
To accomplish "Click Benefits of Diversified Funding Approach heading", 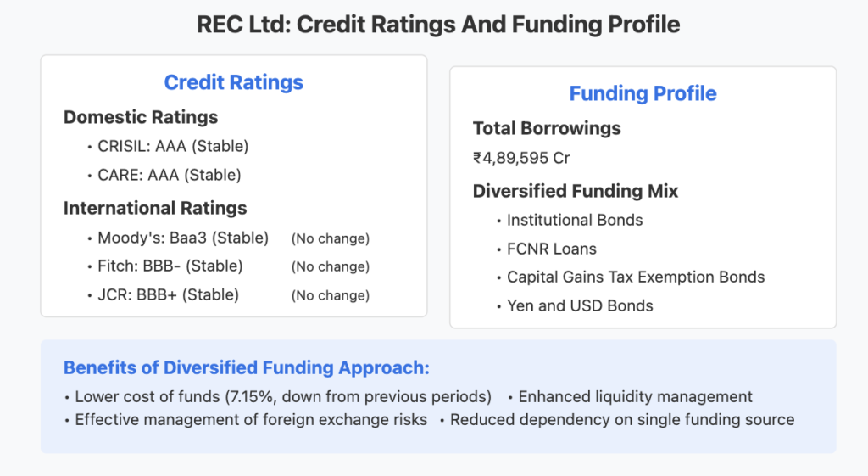I will [x=247, y=368].
